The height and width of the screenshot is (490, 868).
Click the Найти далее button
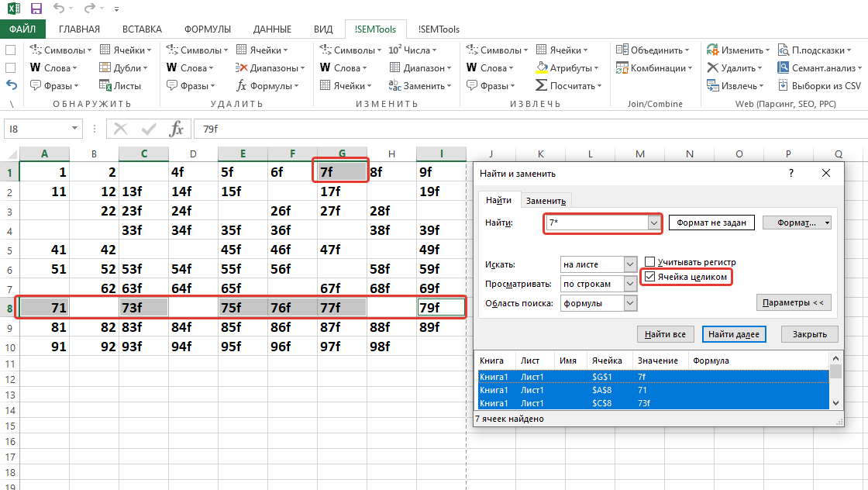click(x=733, y=334)
